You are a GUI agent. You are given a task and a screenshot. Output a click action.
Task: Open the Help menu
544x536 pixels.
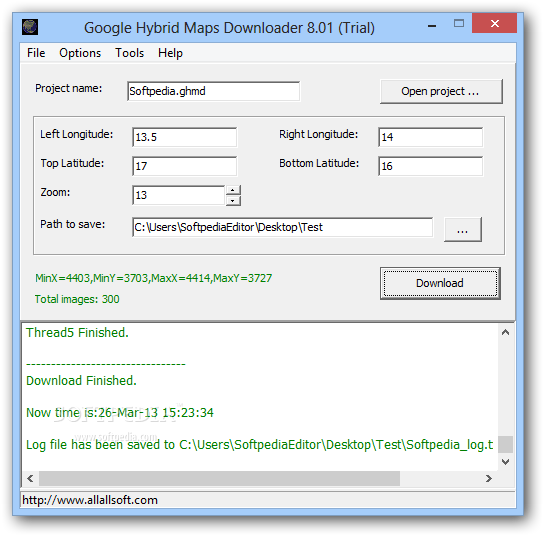pos(170,53)
